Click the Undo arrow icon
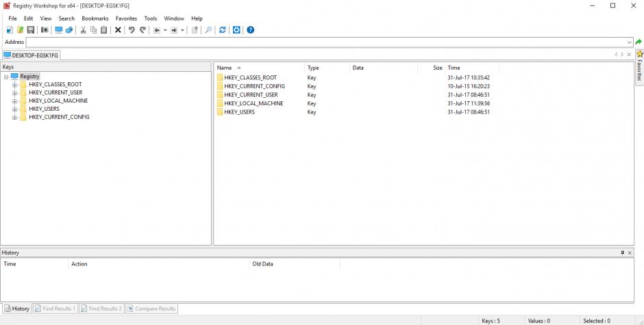The width and height of the screenshot is (644, 325). [132, 30]
